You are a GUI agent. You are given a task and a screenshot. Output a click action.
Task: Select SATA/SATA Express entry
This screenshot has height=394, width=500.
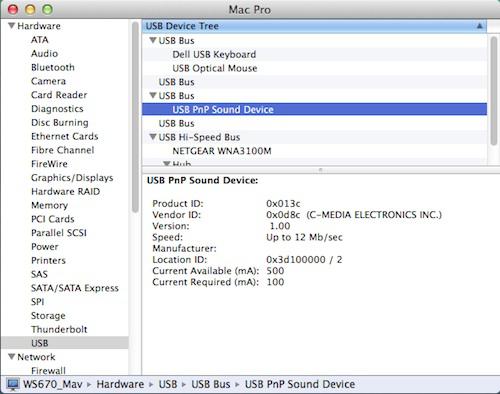pos(75,288)
